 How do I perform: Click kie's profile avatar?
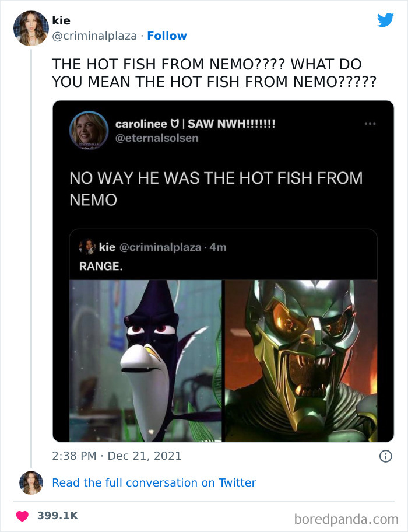click(x=30, y=28)
